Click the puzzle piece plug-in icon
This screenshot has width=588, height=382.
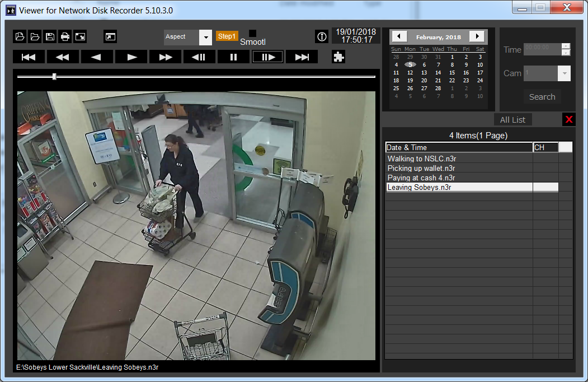tap(338, 57)
